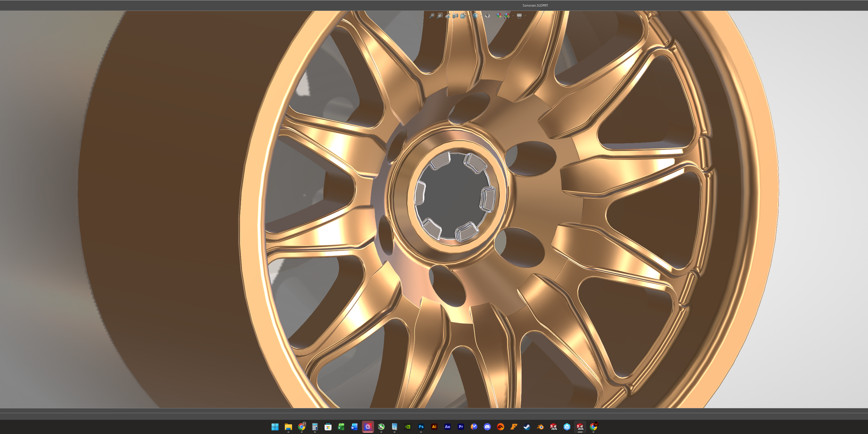The image size is (868, 434).
Task: Open the Microsoft Store taskbar icon
Action: tap(328, 427)
